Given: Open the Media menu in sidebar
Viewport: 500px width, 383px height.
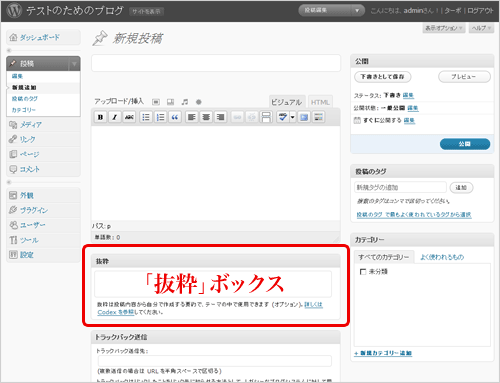Looking at the screenshot, I should [x=43, y=125].
